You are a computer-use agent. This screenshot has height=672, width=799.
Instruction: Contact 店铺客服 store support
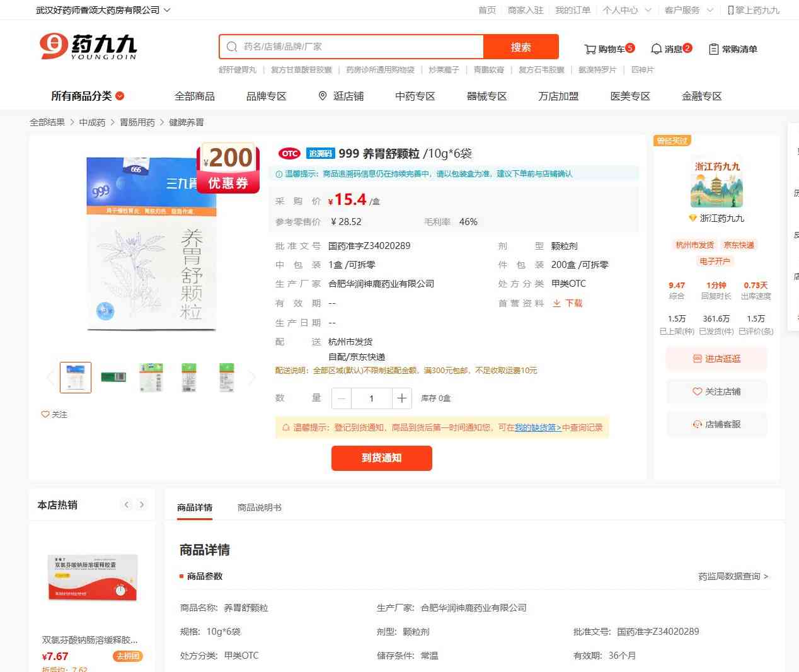coord(716,424)
